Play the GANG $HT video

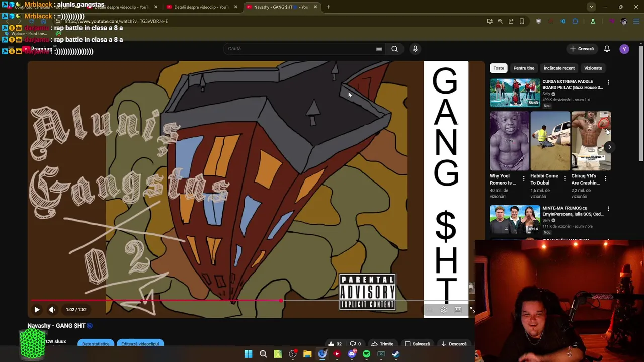pos(37,310)
